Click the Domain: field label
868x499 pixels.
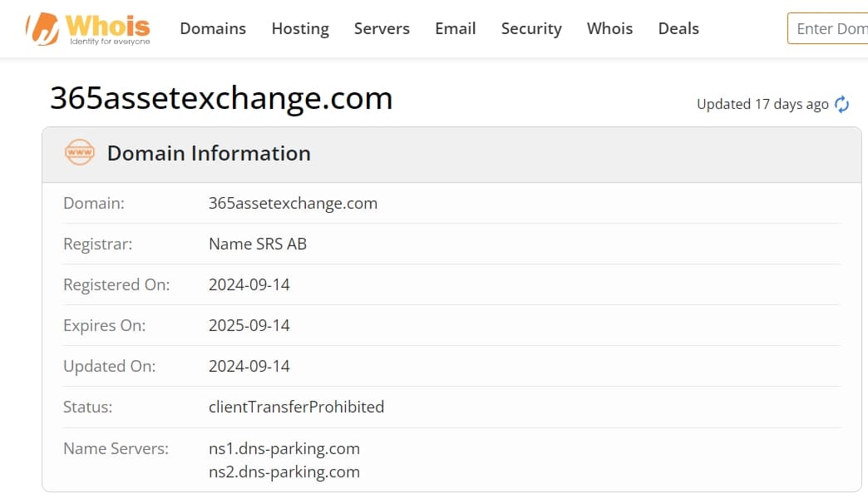pyautogui.click(x=94, y=203)
